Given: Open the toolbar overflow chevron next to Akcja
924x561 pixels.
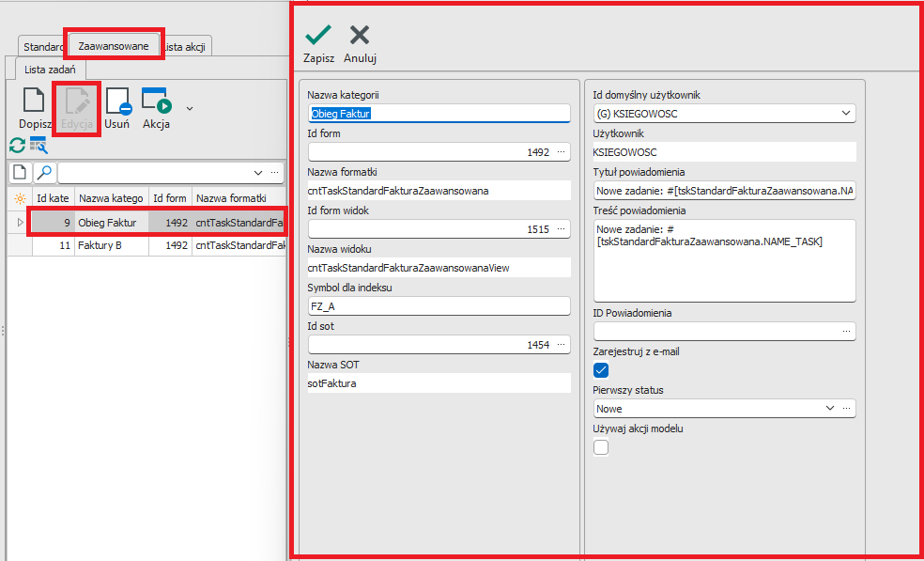Looking at the screenshot, I should tap(190, 108).
